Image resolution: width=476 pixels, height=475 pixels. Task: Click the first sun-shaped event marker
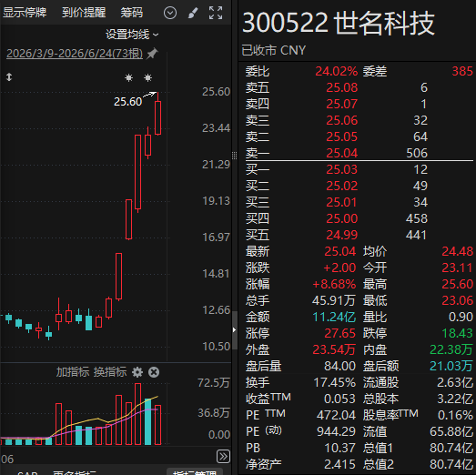pyautogui.click(x=128, y=77)
